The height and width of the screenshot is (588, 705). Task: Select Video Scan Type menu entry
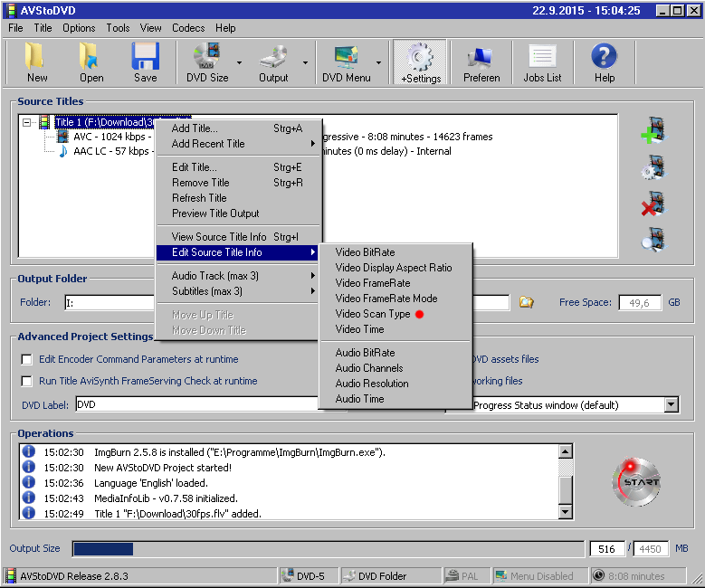click(x=372, y=314)
